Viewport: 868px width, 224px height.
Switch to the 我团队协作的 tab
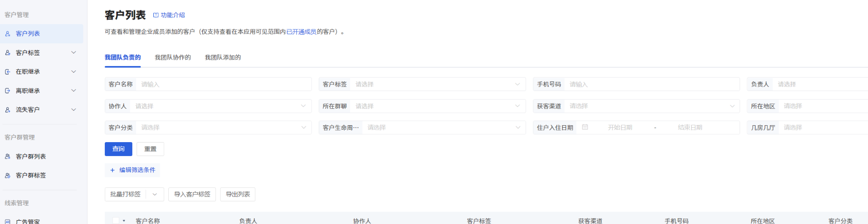click(x=173, y=57)
